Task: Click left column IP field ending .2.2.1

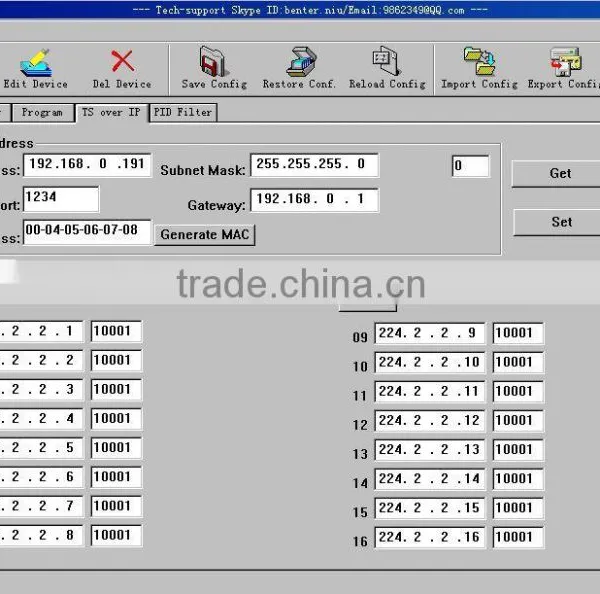Action: 41,331
